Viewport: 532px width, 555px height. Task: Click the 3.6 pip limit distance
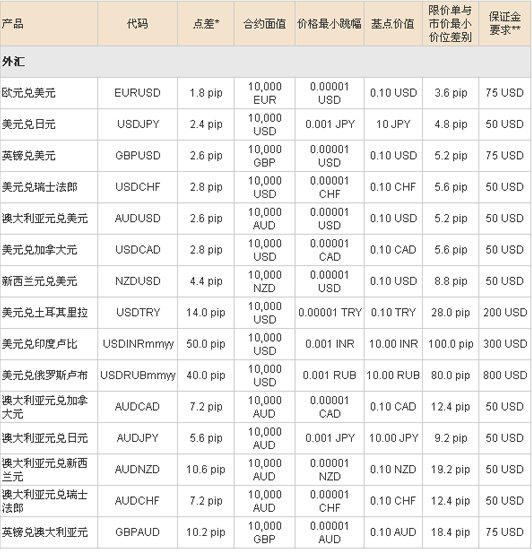pos(451,93)
